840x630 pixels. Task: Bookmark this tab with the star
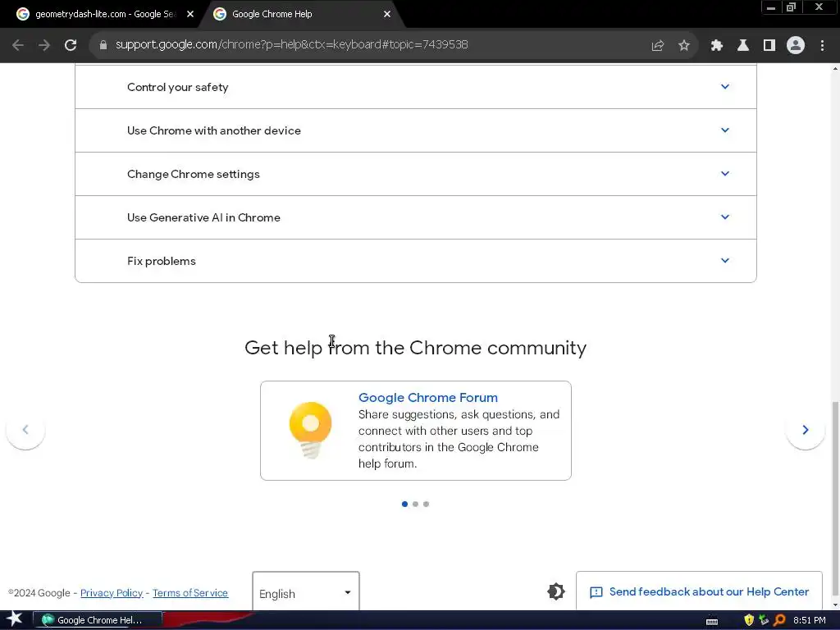click(x=684, y=46)
